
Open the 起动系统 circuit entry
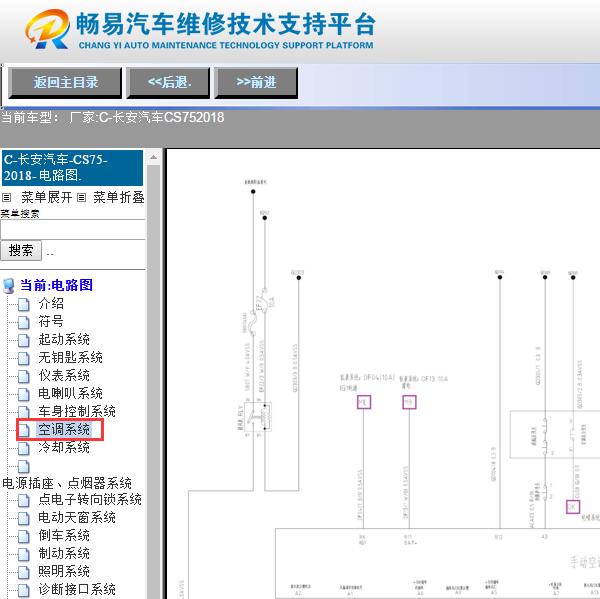(x=64, y=339)
